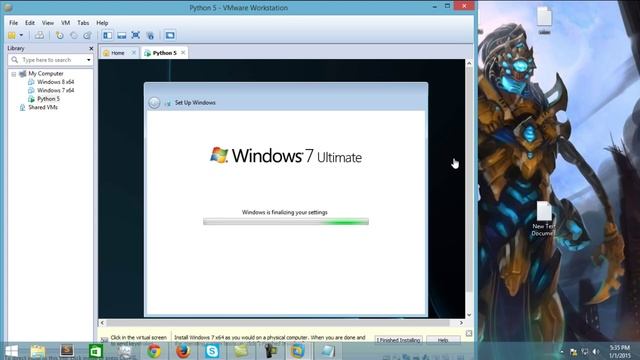Click the Windows 7 Ultimate logo

pos(286,156)
